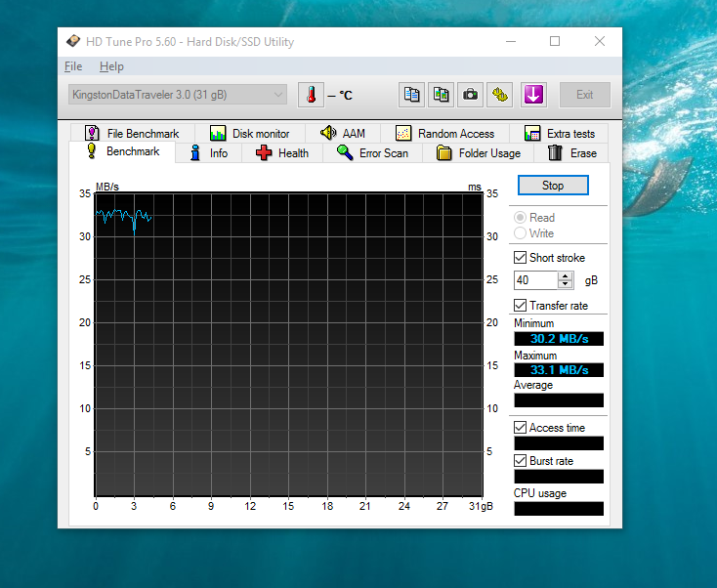Disable the Short stroke checkbox
Screen dimensions: 717x588
521,258
